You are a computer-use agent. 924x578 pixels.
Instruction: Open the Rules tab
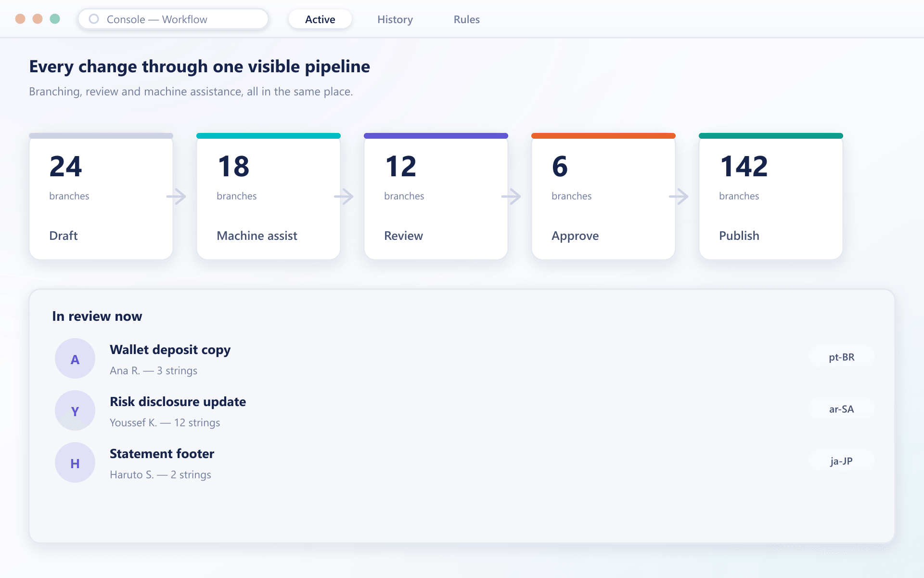(467, 19)
